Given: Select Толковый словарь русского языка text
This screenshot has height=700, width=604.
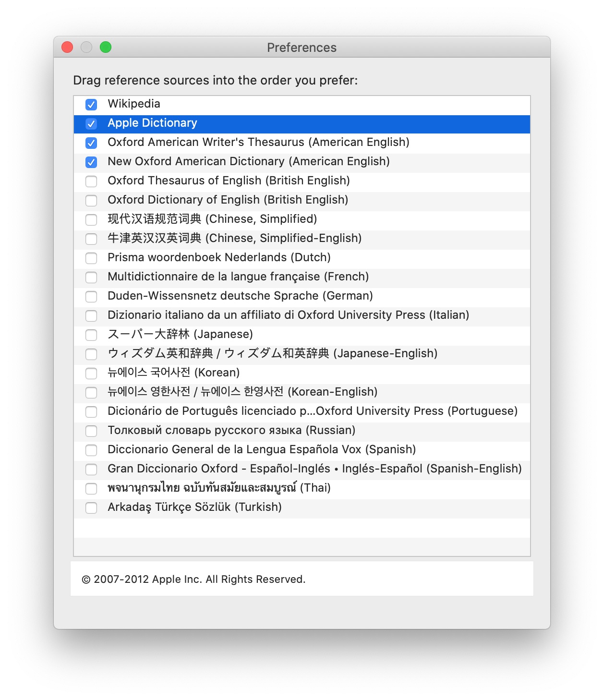Looking at the screenshot, I should pos(231,430).
